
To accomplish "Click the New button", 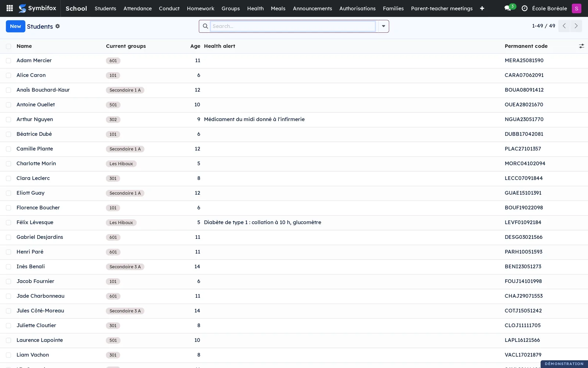I will tap(15, 26).
